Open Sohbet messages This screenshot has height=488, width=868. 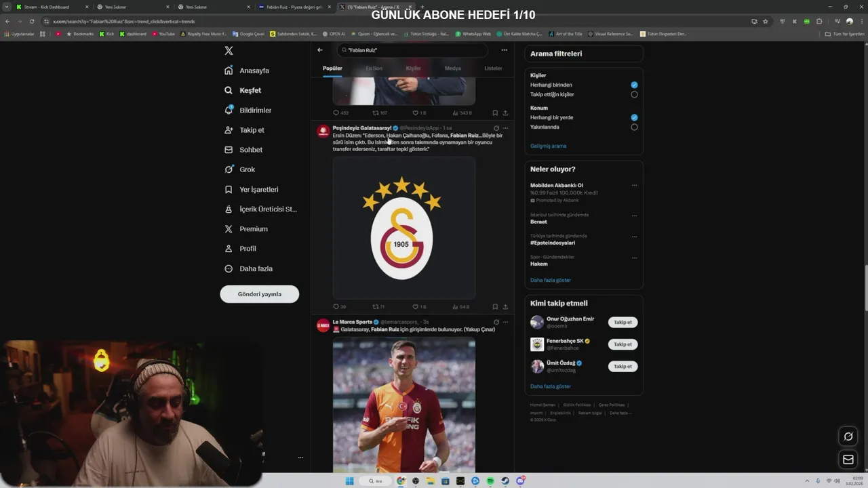(243, 150)
